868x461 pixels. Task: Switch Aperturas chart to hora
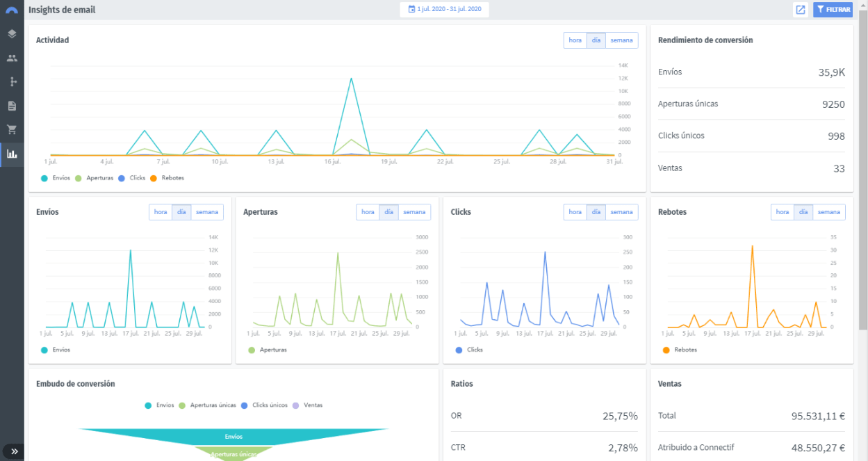(x=368, y=212)
